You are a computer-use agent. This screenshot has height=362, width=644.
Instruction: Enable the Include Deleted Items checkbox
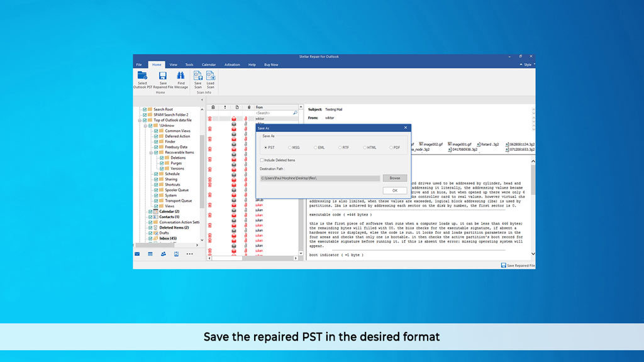[262, 160]
